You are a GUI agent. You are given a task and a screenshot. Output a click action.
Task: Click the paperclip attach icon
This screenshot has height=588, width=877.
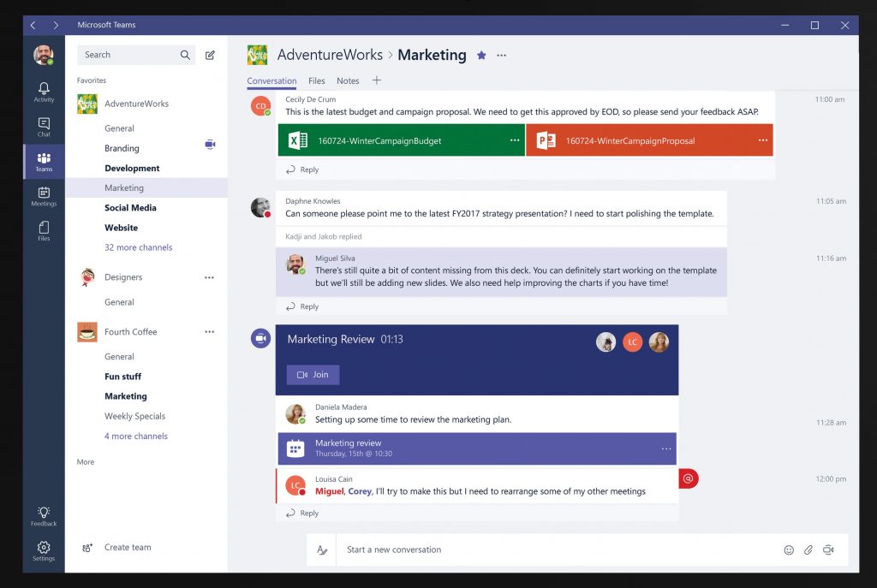click(808, 549)
